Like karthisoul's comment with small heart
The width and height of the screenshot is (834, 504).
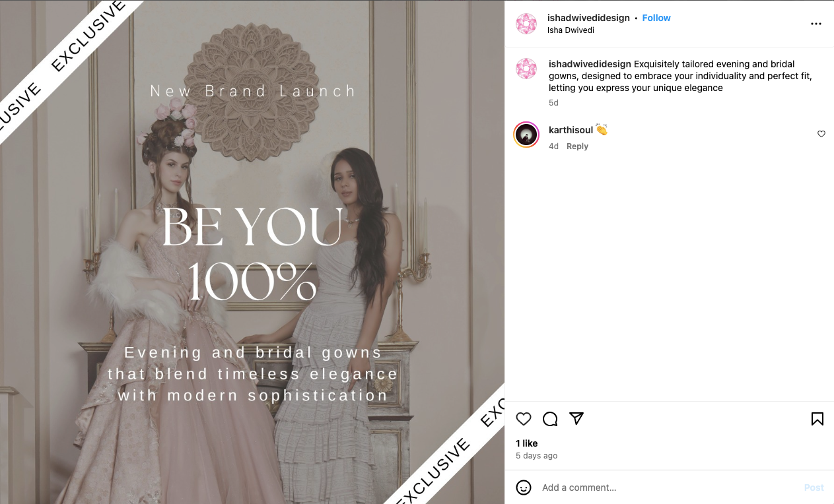tap(821, 134)
